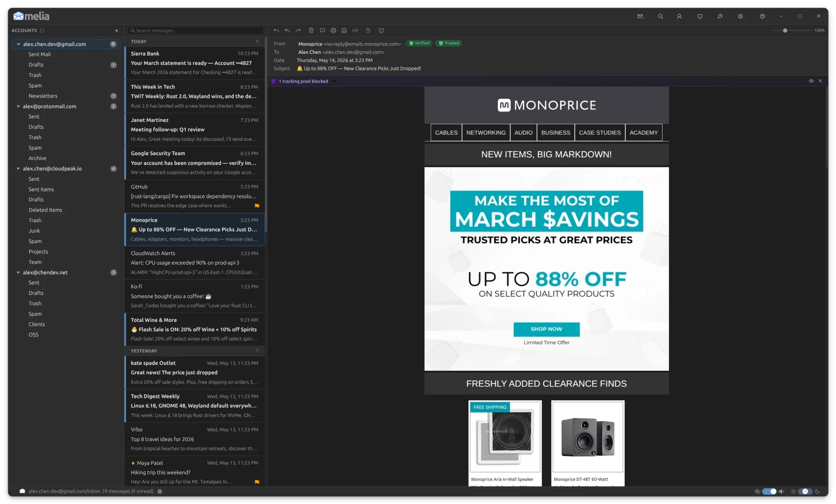Click the moon dark-theme icon
The width and height of the screenshot is (836, 504).
[817, 491]
